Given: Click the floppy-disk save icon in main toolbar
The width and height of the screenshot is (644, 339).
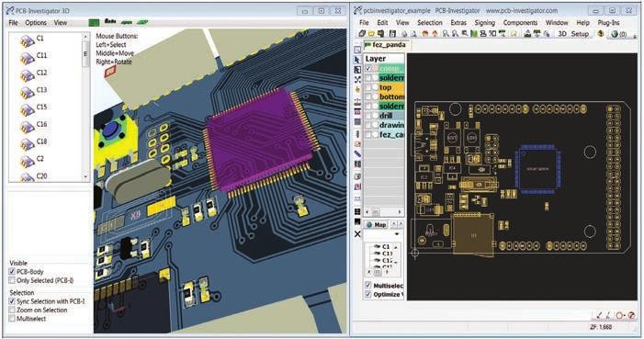Looking at the screenshot, I should click(392, 34).
